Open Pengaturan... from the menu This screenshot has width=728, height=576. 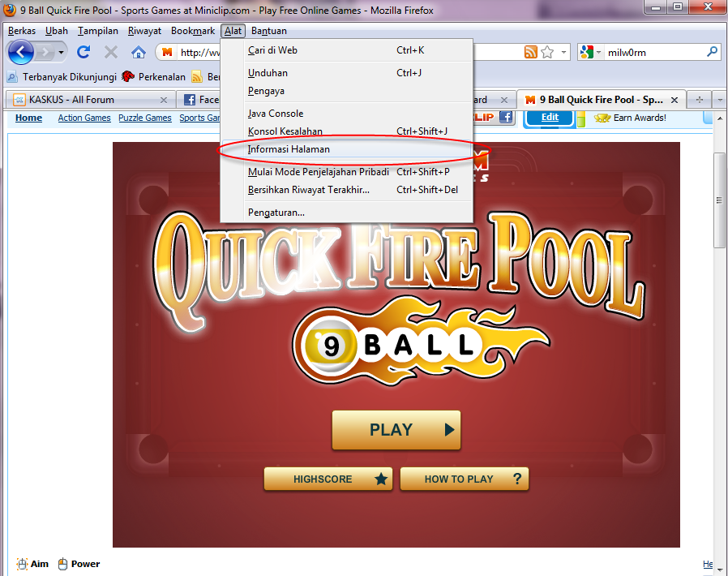346,213
